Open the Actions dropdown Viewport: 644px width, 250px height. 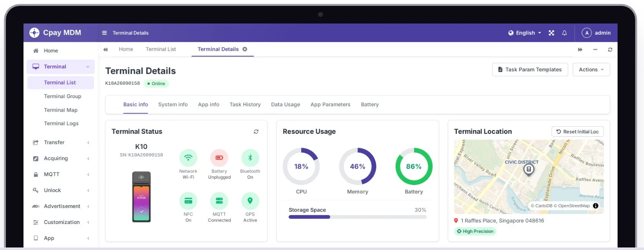pyautogui.click(x=591, y=70)
